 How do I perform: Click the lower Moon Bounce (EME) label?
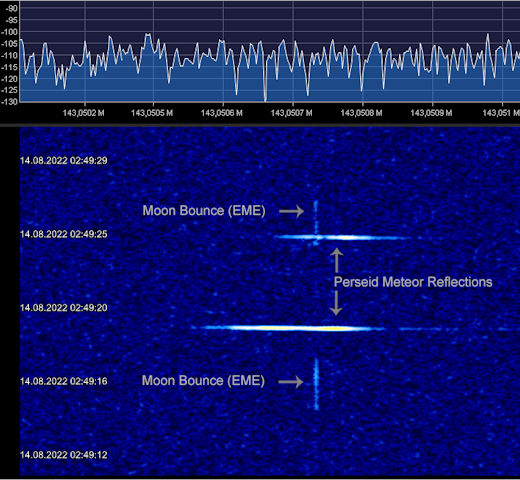[x=203, y=381]
